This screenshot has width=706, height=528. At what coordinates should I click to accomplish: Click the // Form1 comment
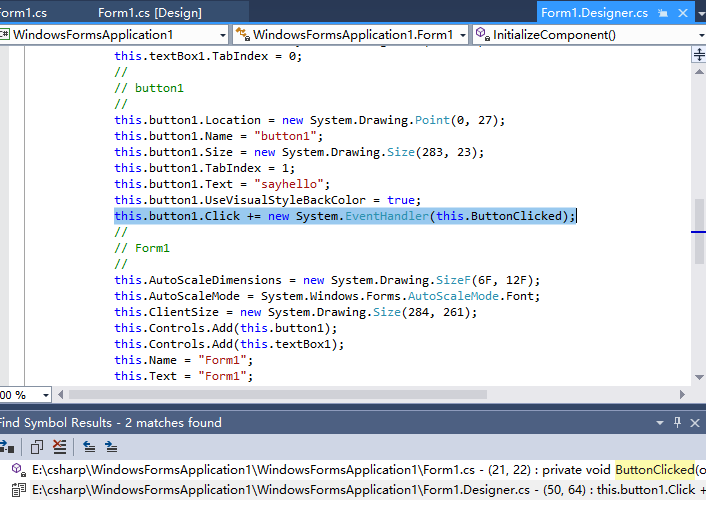coord(142,248)
